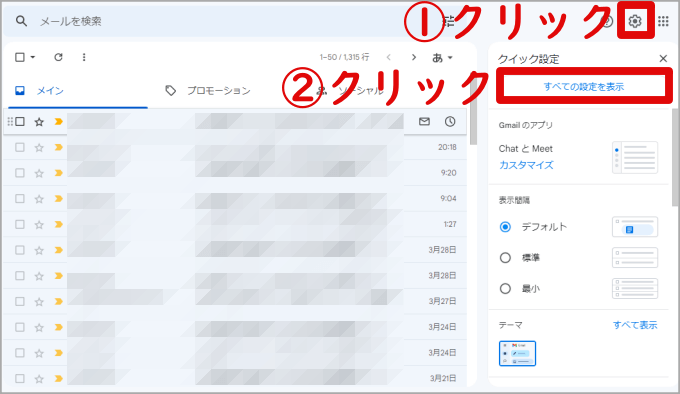Close the クイック設定 panel
Viewport: 680px width, 394px height.
point(663,59)
